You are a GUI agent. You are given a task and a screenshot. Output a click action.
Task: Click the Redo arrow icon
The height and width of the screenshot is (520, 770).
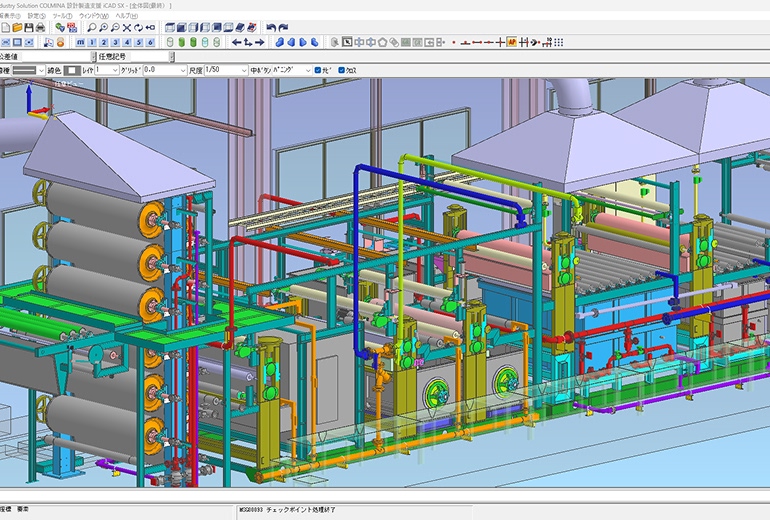pos(283,28)
